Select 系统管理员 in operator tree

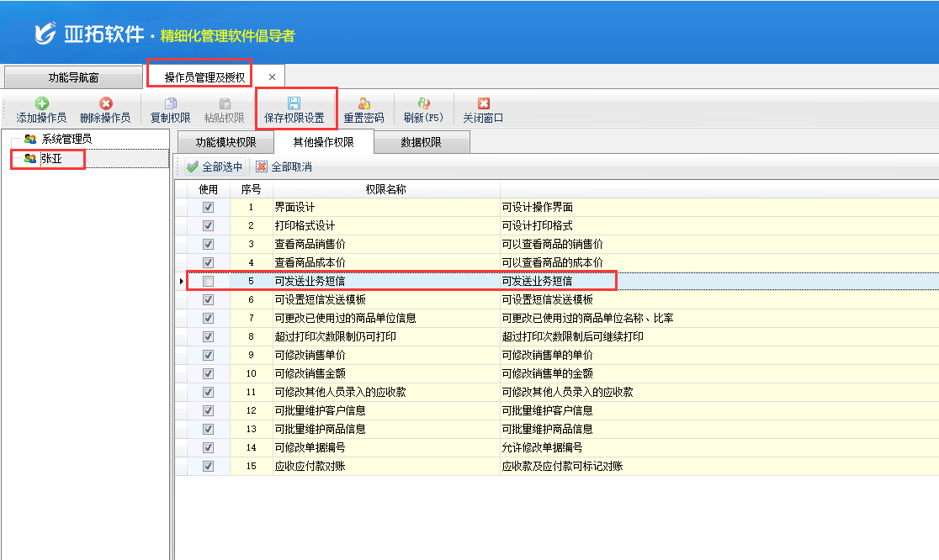pos(66,139)
